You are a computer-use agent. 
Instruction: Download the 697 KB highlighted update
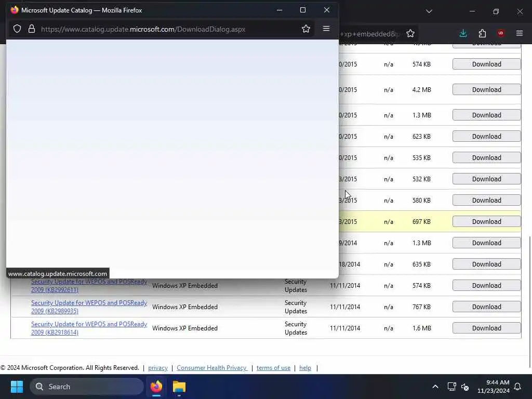click(x=486, y=221)
